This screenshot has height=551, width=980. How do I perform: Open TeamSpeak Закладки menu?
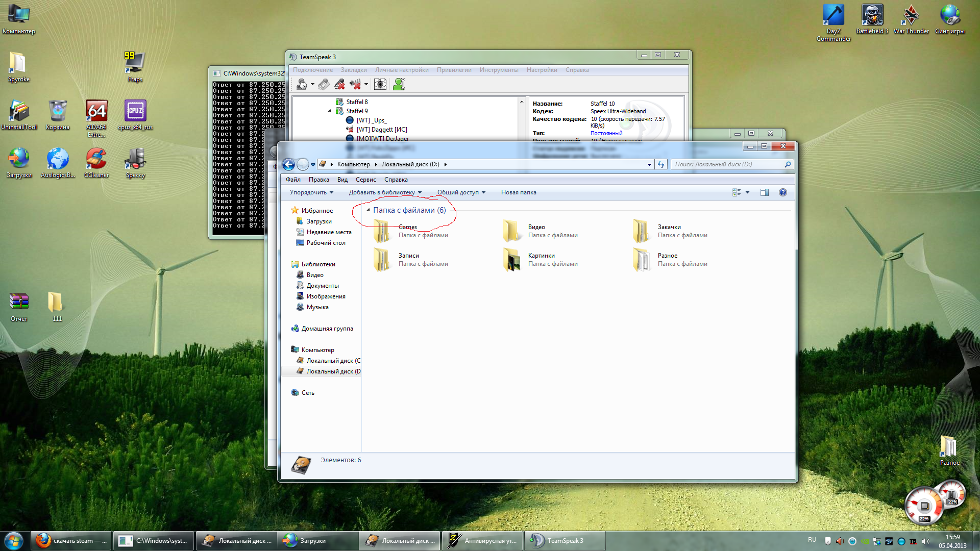point(354,70)
